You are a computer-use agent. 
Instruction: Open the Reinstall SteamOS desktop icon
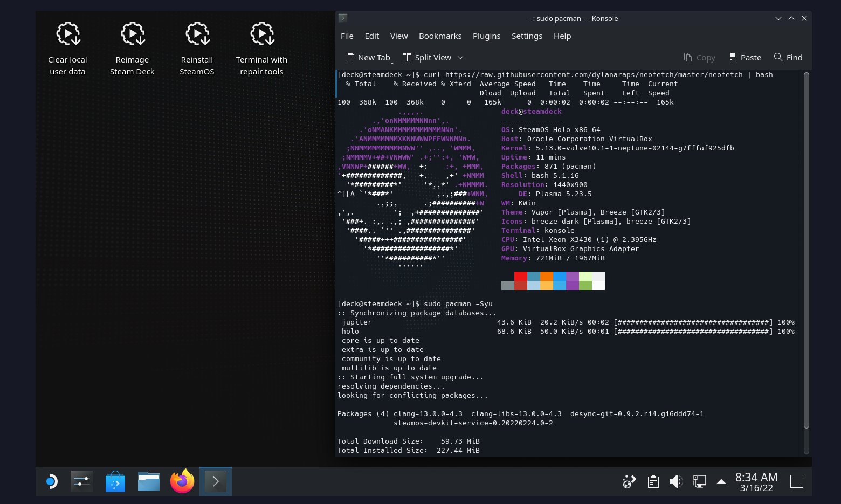[x=197, y=49]
